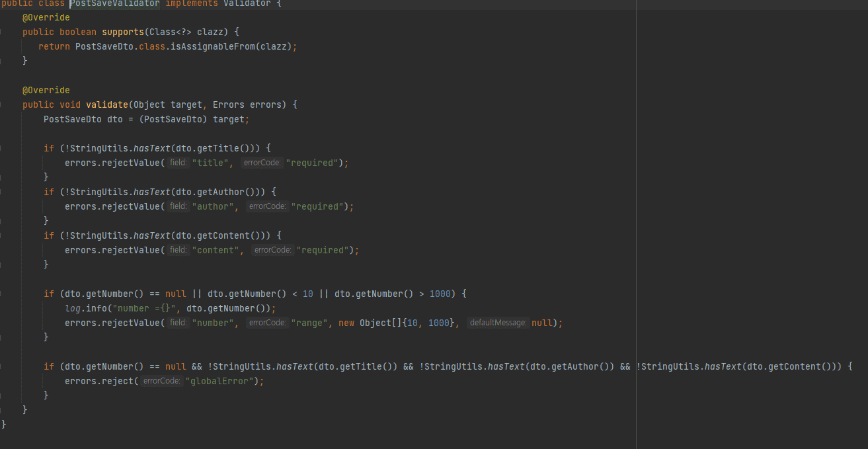The width and height of the screenshot is (868, 449).
Task: Click the "range" string literal
Action: (x=309, y=323)
